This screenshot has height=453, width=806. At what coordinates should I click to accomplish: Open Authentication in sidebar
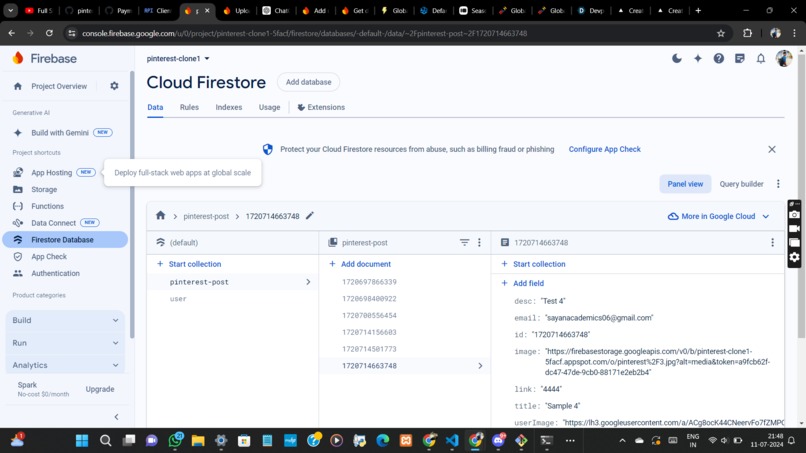coord(56,273)
